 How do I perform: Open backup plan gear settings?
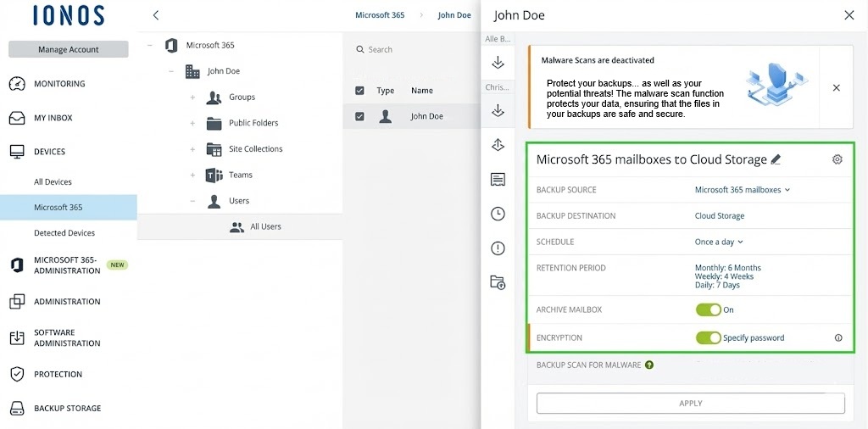pos(837,159)
